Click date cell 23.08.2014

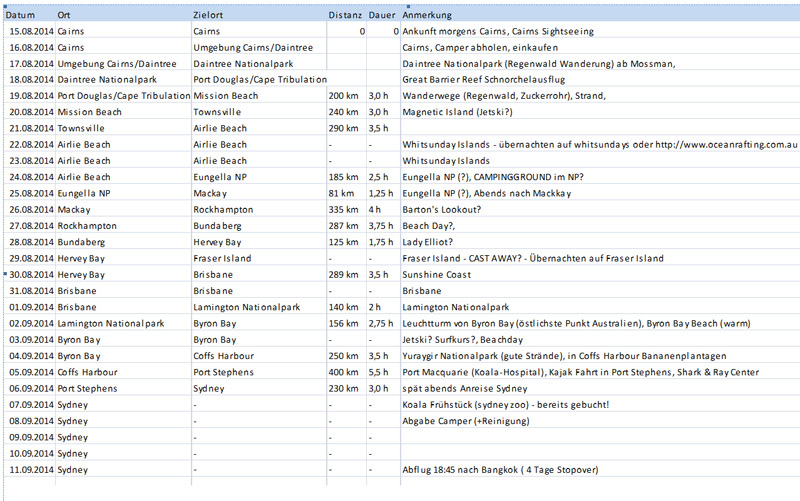pos(31,161)
